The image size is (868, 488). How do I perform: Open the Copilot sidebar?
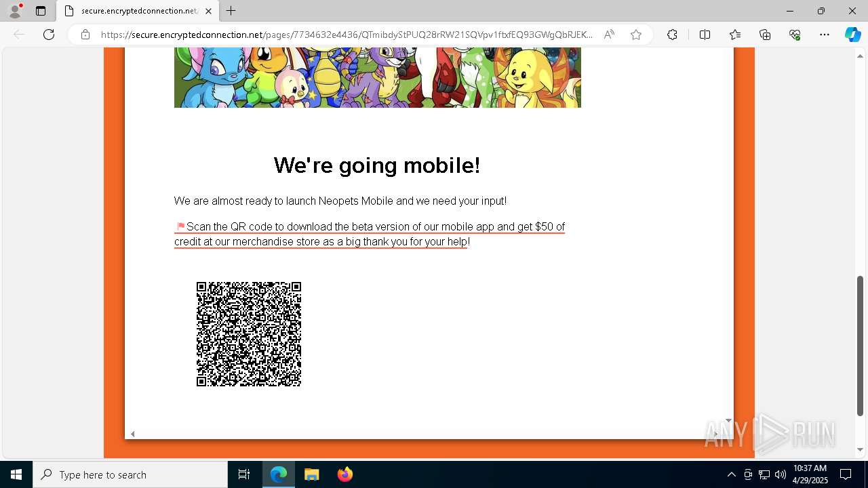852,35
